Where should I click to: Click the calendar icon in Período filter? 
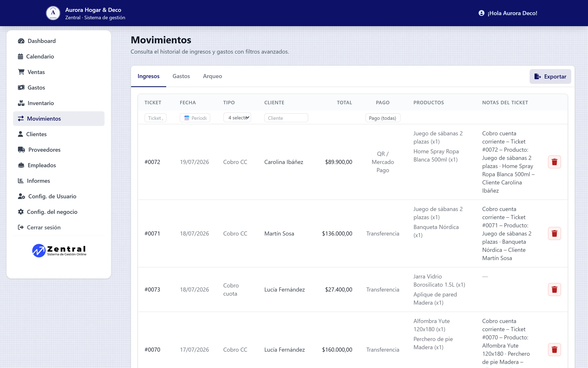187,118
